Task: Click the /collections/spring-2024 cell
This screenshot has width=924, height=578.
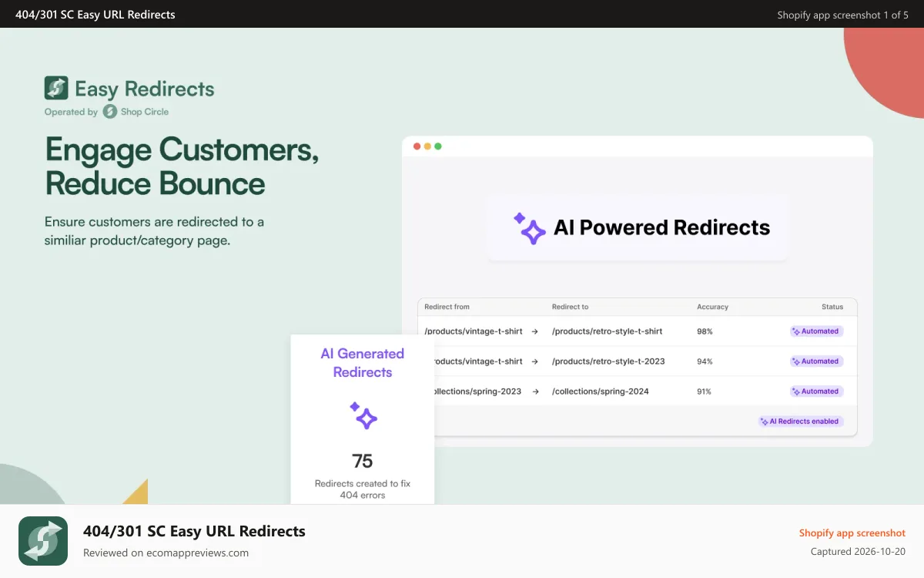Action: pos(601,391)
